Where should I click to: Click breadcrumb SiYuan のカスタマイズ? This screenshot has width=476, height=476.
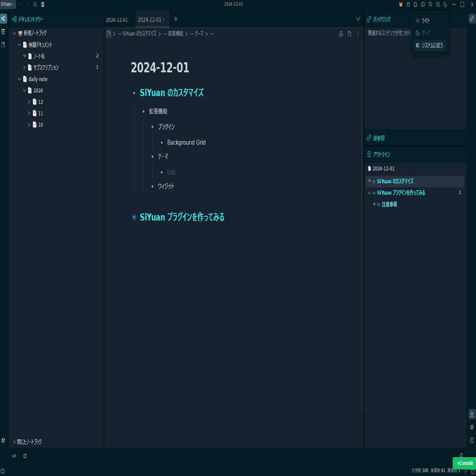pos(137,34)
